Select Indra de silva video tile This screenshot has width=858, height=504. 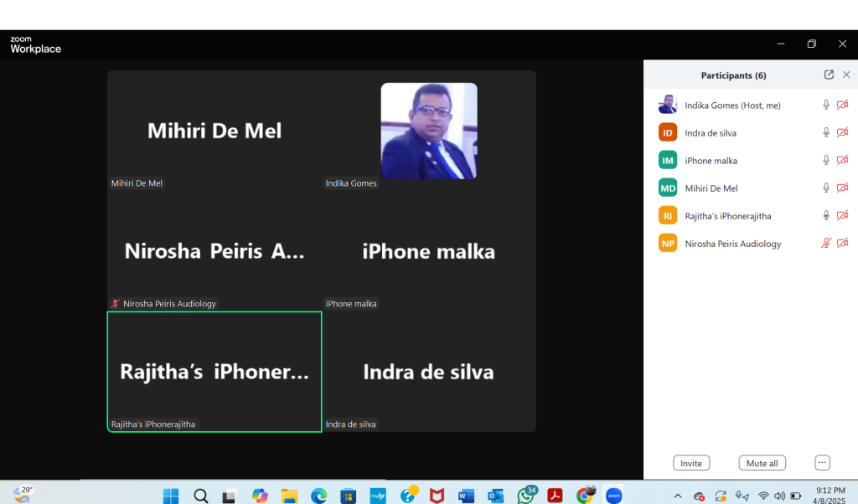(x=429, y=372)
